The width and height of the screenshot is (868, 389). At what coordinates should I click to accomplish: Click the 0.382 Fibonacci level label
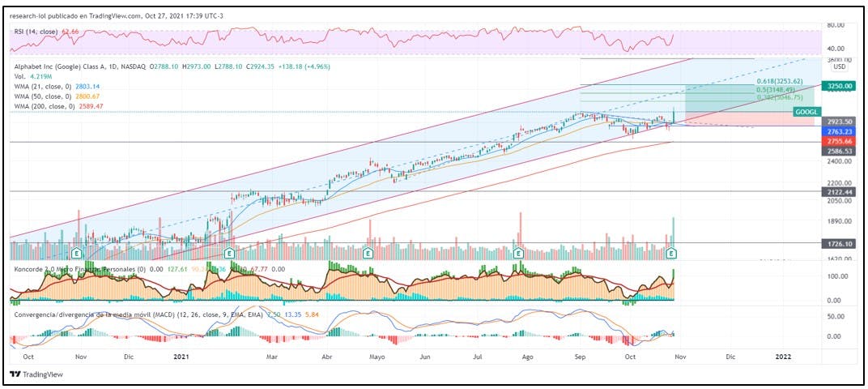click(x=780, y=97)
